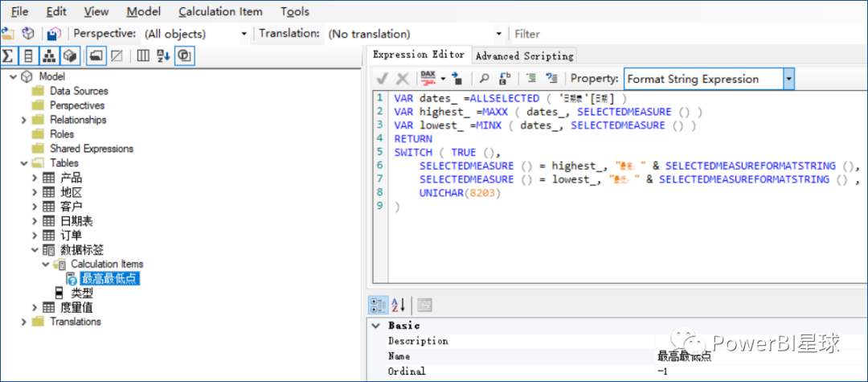
Task: Open the View menu
Action: coord(96,11)
